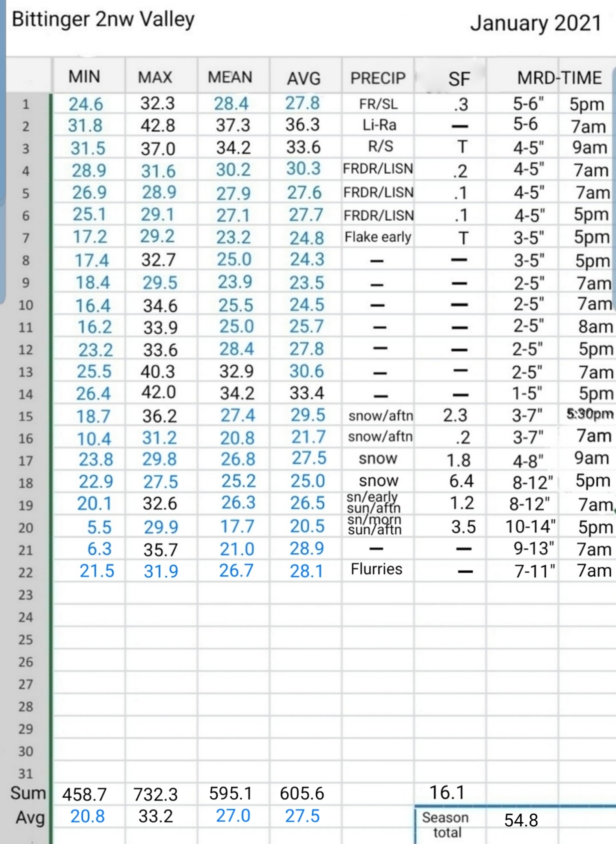Screen dimensions: 616x844
Task: Click the 42.8 maximum temperature cell
Action: point(158,125)
